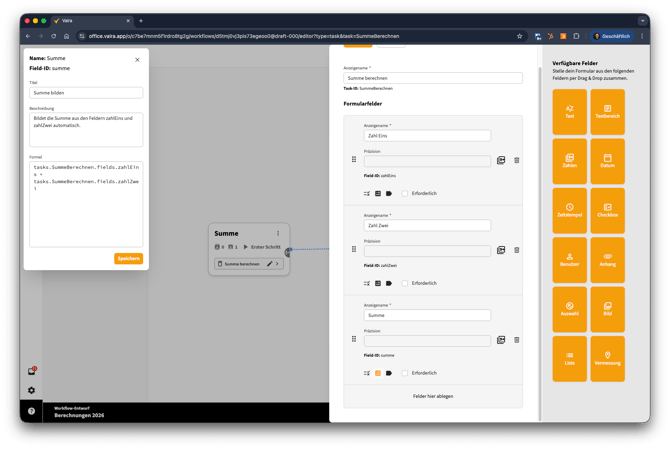Add a Zahlen field tile
Viewport: 670px width, 449px height.
(569, 161)
